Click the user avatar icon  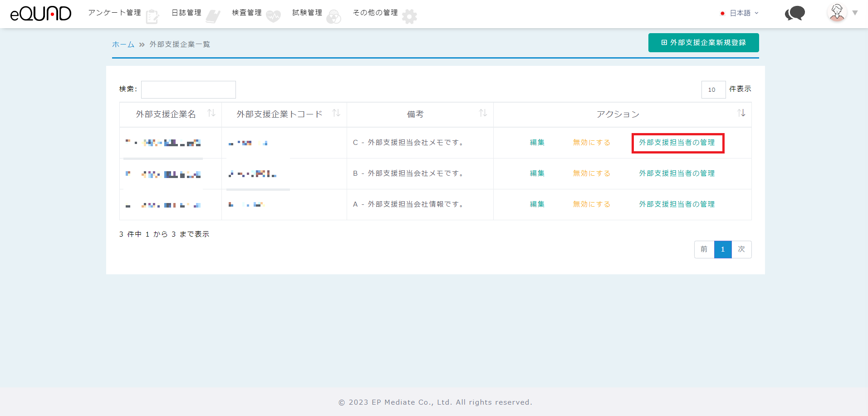837,13
